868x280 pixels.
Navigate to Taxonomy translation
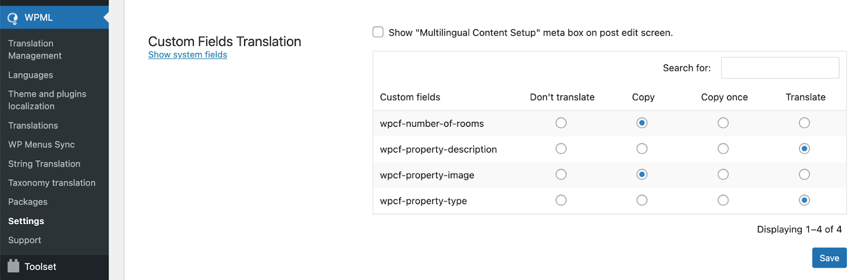(52, 183)
